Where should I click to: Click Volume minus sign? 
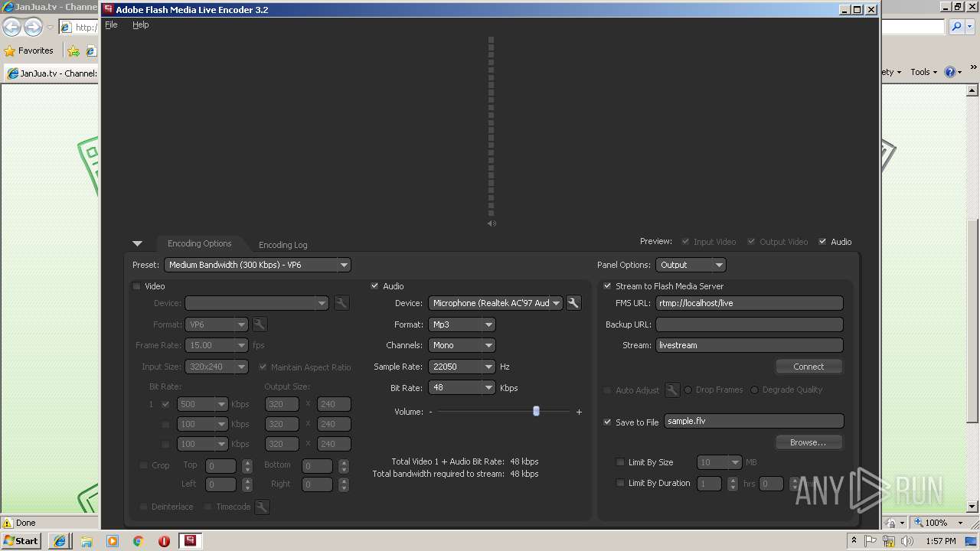pyautogui.click(x=430, y=412)
